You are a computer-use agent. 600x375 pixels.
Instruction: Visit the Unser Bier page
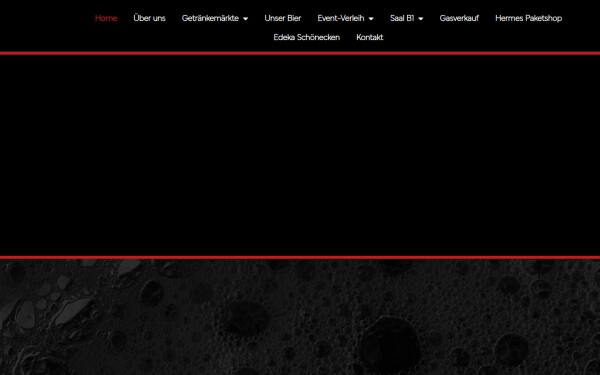tap(283, 18)
